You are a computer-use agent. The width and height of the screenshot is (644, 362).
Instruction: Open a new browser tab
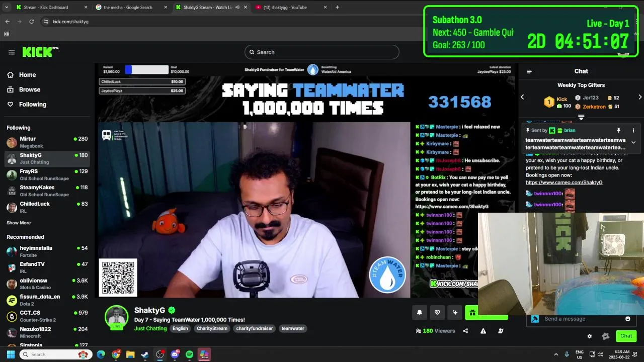[x=337, y=7]
